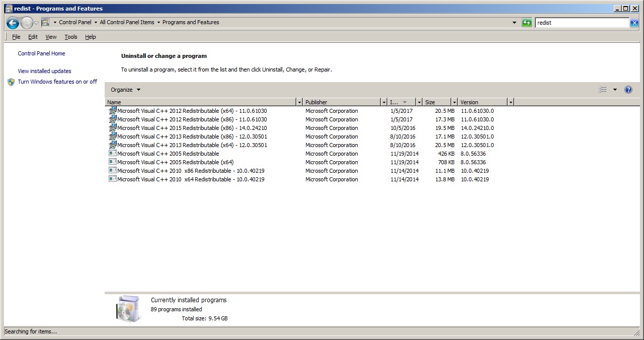The width and height of the screenshot is (644, 340).
Task: Click icon of Visual C++ 2010 x64 row
Action: (113, 179)
